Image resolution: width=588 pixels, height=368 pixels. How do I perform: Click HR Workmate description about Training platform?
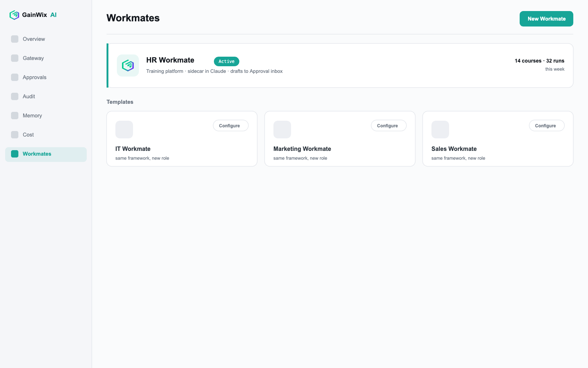click(214, 71)
